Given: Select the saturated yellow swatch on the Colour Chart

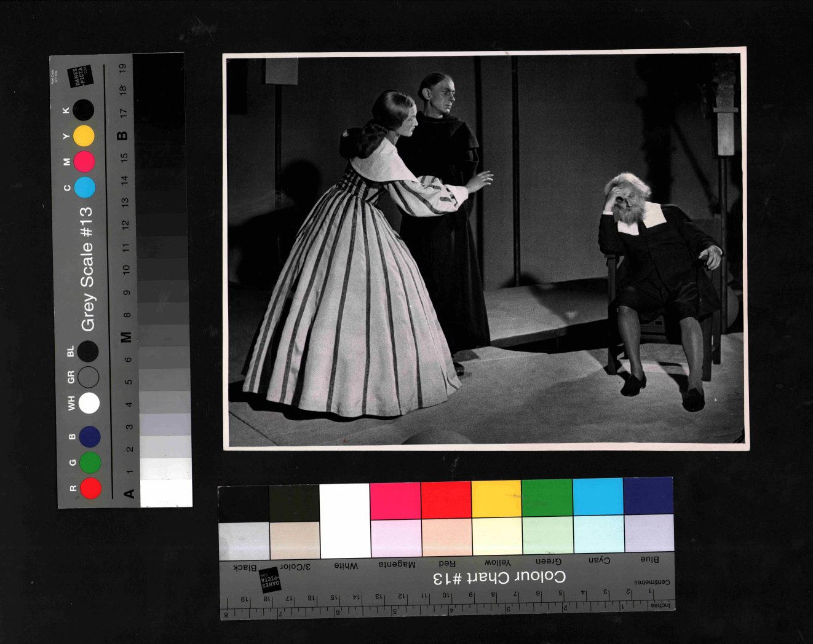Looking at the screenshot, I should tap(496, 499).
